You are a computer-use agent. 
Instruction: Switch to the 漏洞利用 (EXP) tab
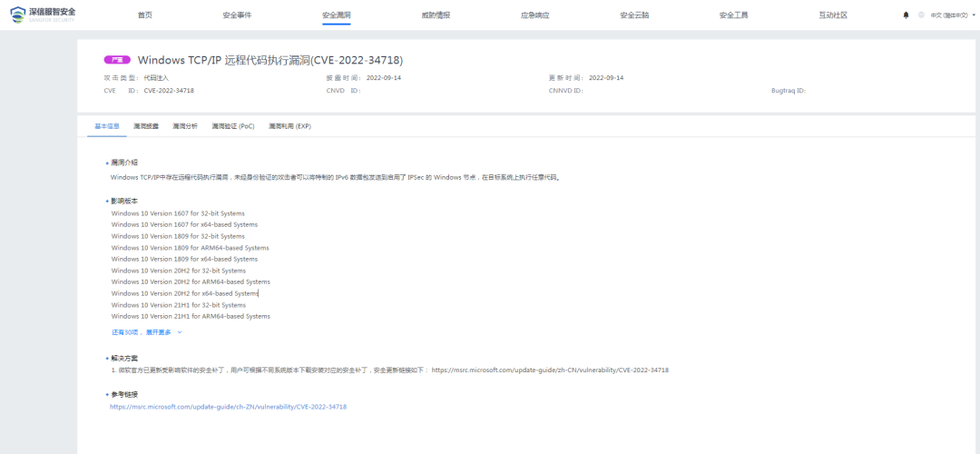(x=290, y=126)
